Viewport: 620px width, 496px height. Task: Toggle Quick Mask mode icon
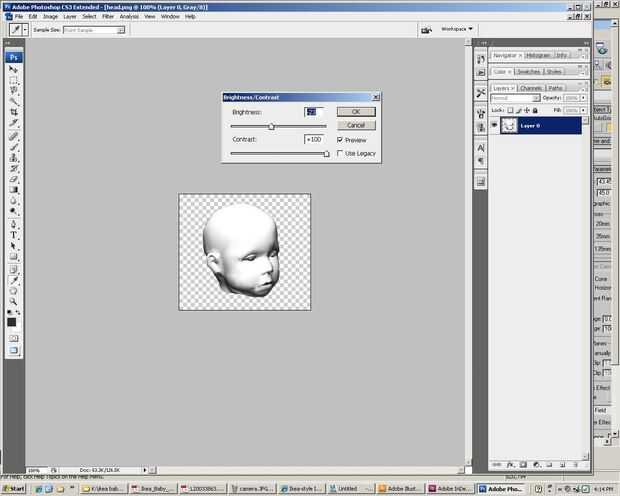(x=13, y=339)
